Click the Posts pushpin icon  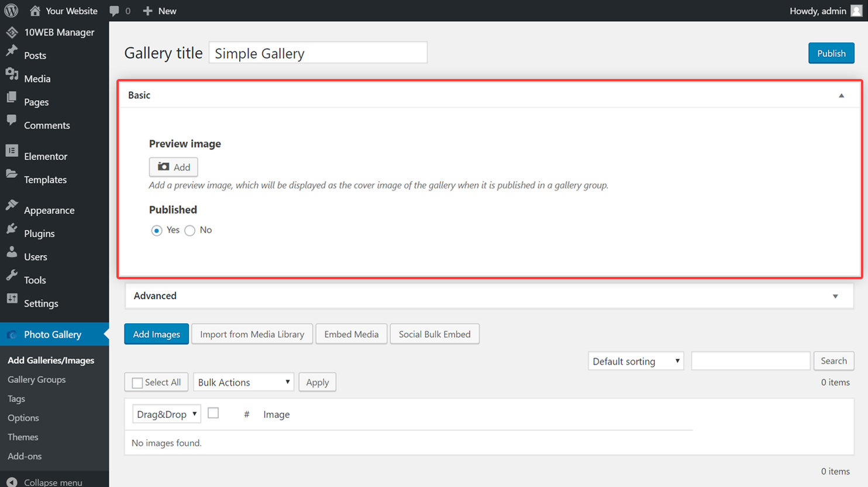[12, 51]
